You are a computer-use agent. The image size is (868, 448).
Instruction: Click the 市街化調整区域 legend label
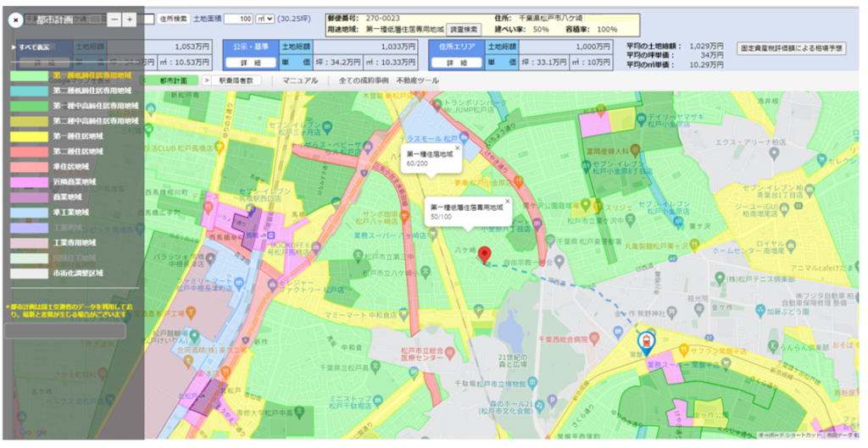pos(78,274)
